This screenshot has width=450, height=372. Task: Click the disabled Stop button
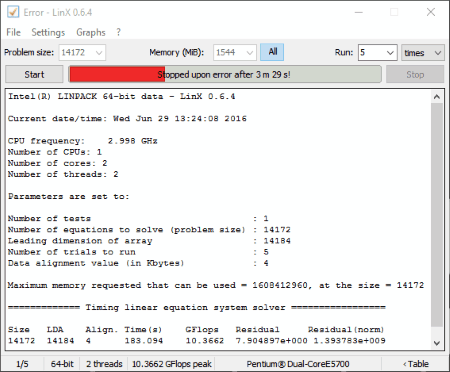[415, 74]
